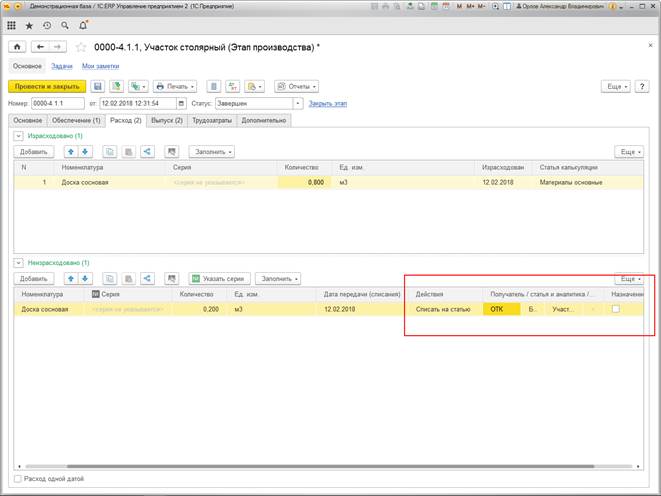Move row up in Израсходовано table
This screenshot has width=661, height=496.
(x=71, y=151)
